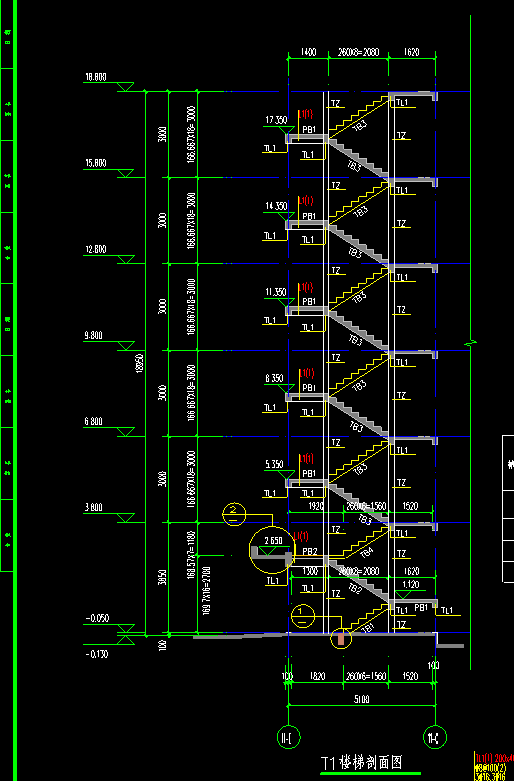
Task: Click detail callout bubble number 2
Action: pyautogui.click(x=234, y=514)
